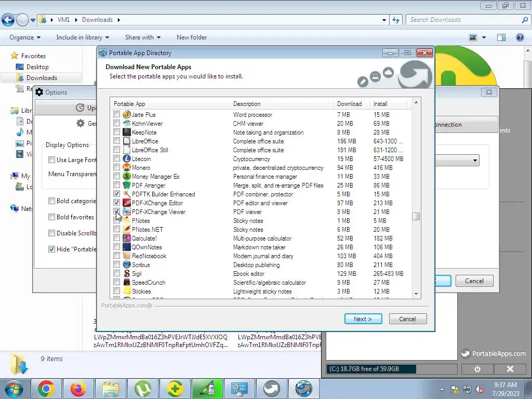
Task: Enable Use Large Fonts in Options
Action: tap(51, 160)
